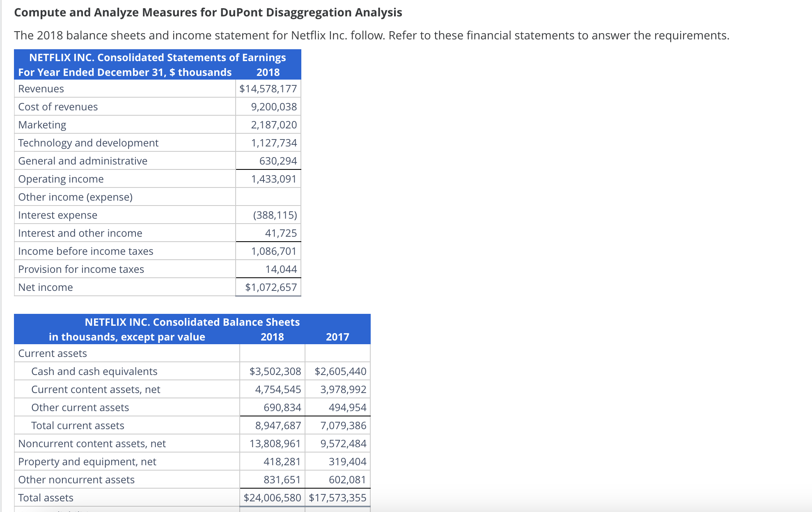Click the Provision for income taxes label
This screenshot has width=812, height=512.
pyautogui.click(x=81, y=269)
